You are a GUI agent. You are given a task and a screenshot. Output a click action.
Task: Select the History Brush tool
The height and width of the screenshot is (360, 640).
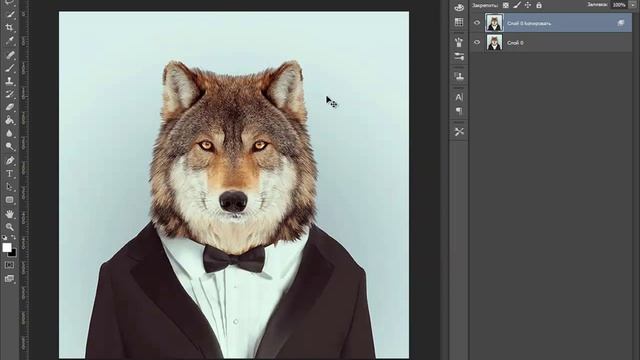coord(10,94)
